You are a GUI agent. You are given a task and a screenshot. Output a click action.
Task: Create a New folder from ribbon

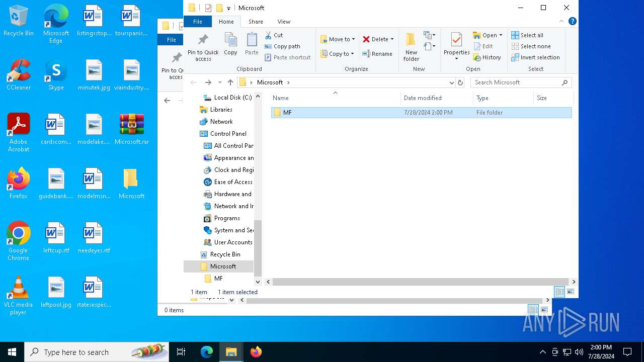pyautogui.click(x=411, y=47)
